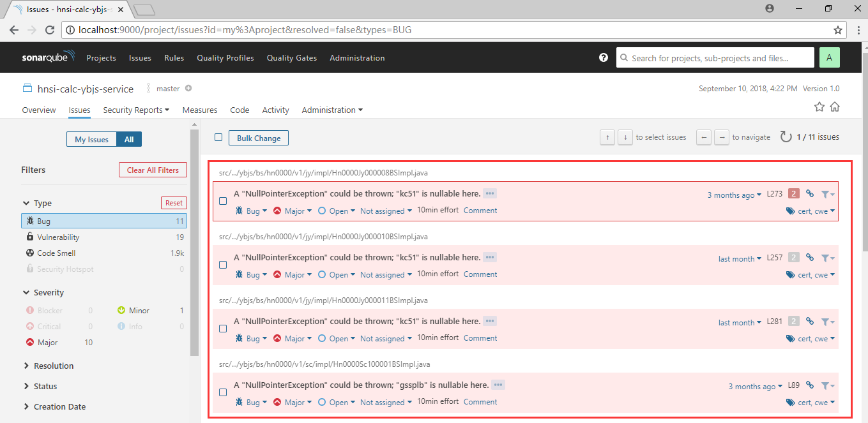Image resolution: width=868 pixels, height=423 pixels.
Task: Open the ellipsis for the L273 kc51 issue
Action: click(490, 193)
